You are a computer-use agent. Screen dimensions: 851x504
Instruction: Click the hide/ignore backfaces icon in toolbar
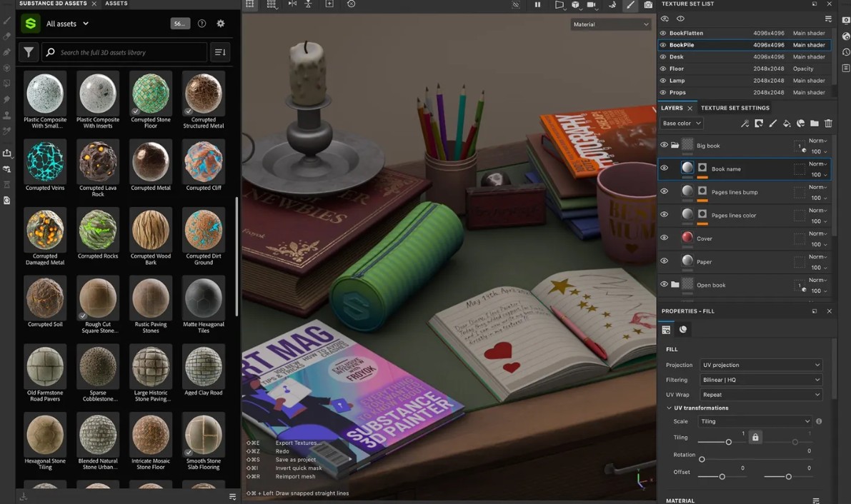(x=516, y=4)
